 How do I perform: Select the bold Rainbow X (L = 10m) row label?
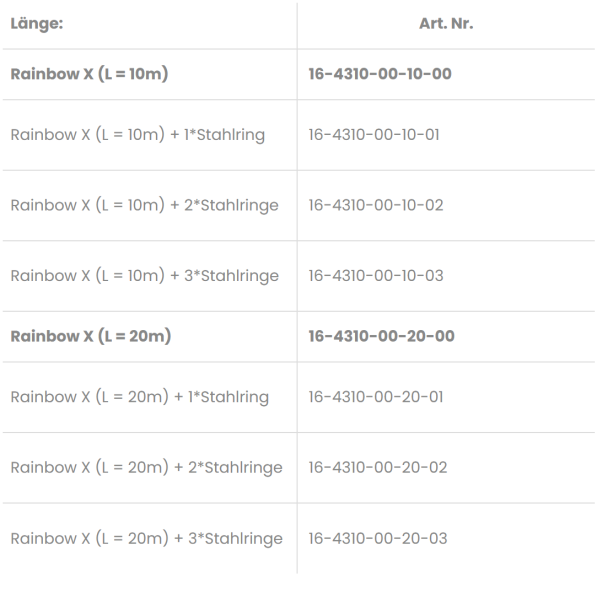click(88, 75)
